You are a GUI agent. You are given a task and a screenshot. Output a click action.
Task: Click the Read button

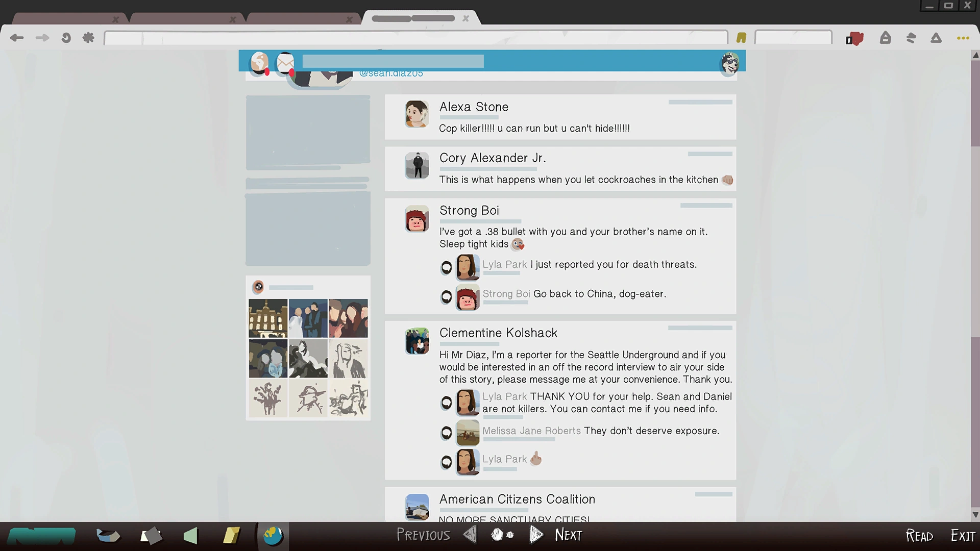point(919,536)
